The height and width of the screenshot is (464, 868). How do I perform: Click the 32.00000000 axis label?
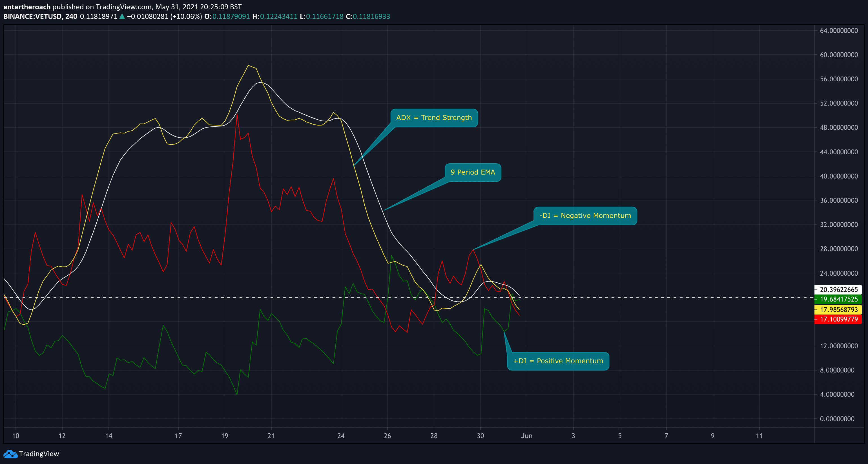tap(839, 225)
